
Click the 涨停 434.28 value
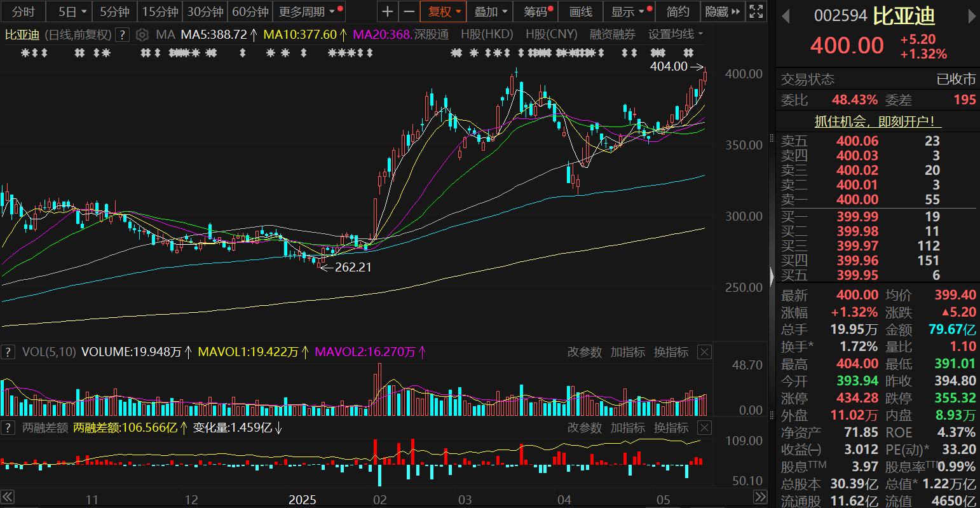click(x=857, y=398)
